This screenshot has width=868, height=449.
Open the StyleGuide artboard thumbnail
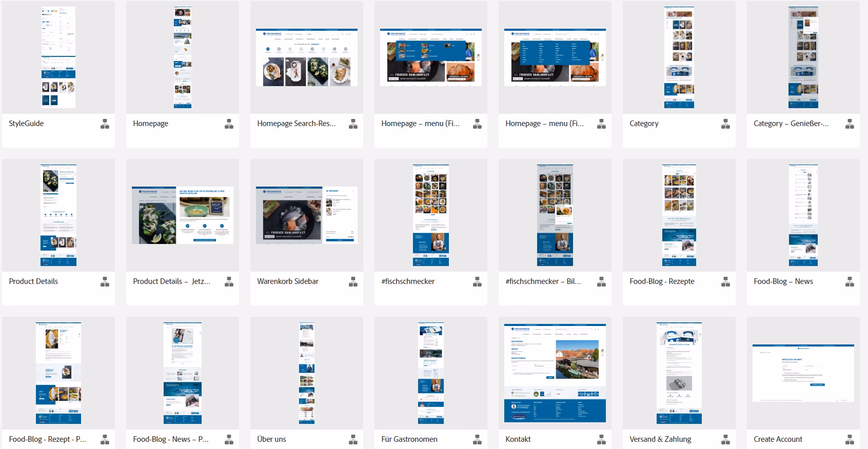point(58,57)
